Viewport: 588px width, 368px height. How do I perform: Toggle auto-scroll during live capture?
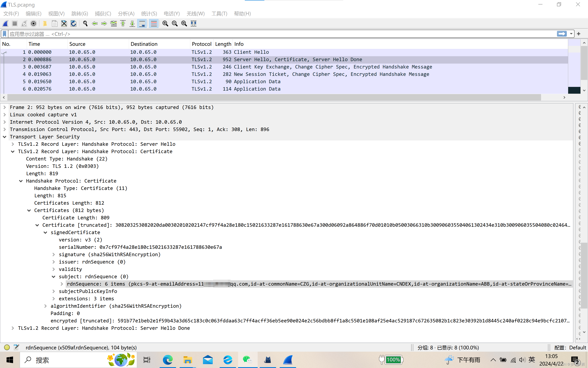point(142,24)
